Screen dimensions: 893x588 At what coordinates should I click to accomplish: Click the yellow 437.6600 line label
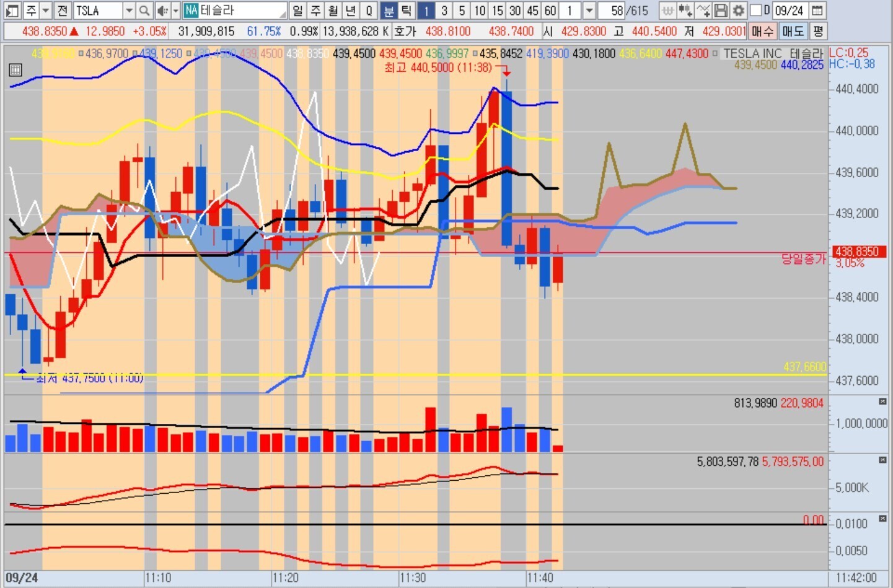point(804,367)
